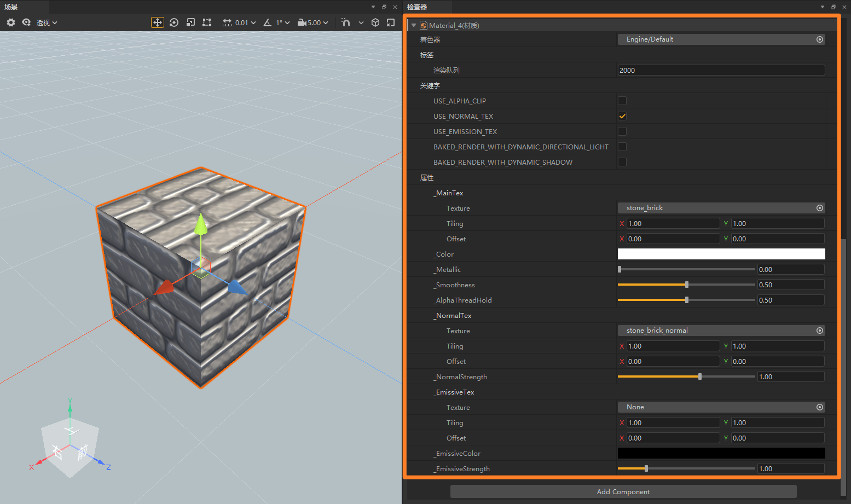Collapse the Material_4 component with its triangle
Image resolution: width=851 pixels, height=504 pixels.
[414, 25]
